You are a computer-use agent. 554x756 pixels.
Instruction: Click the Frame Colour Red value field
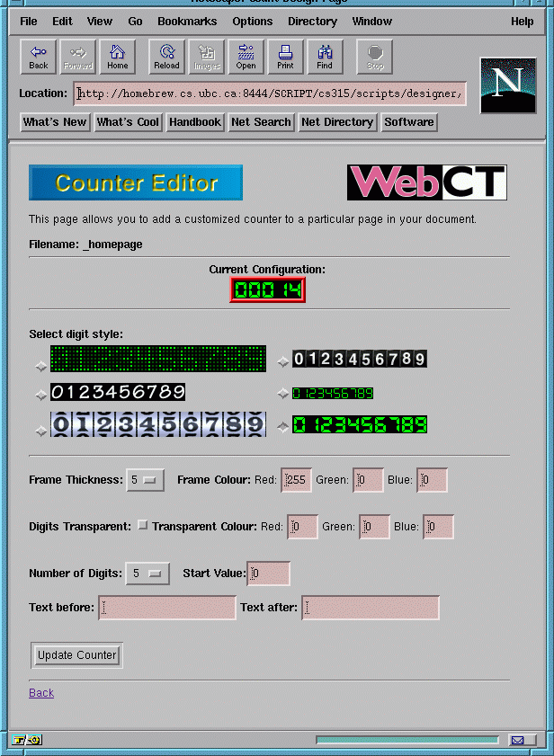tap(297, 481)
